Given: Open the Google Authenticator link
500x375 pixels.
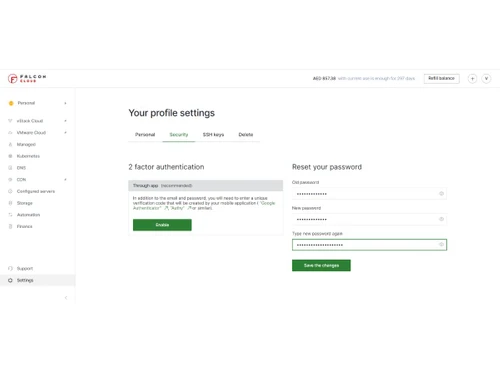Looking at the screenshot, I should 204,205.
